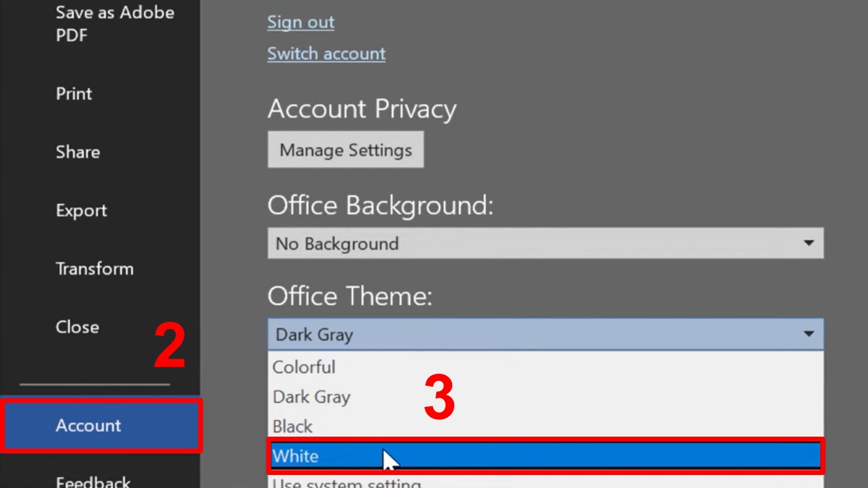Click the Switch account link

click(x=326, y=53)
